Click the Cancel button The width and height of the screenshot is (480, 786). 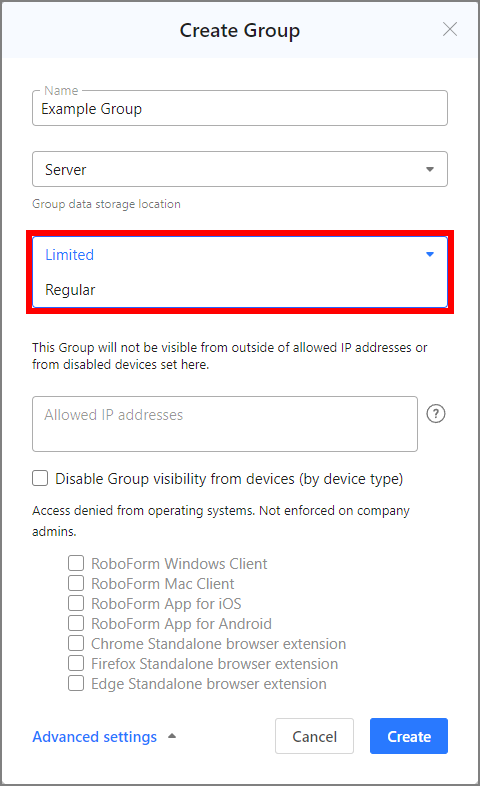tap(315, 736)
